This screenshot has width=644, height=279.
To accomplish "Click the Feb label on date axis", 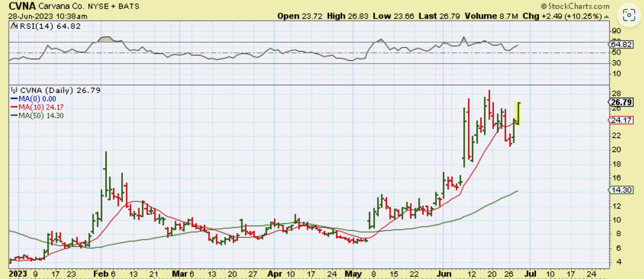I will point(101,274).
